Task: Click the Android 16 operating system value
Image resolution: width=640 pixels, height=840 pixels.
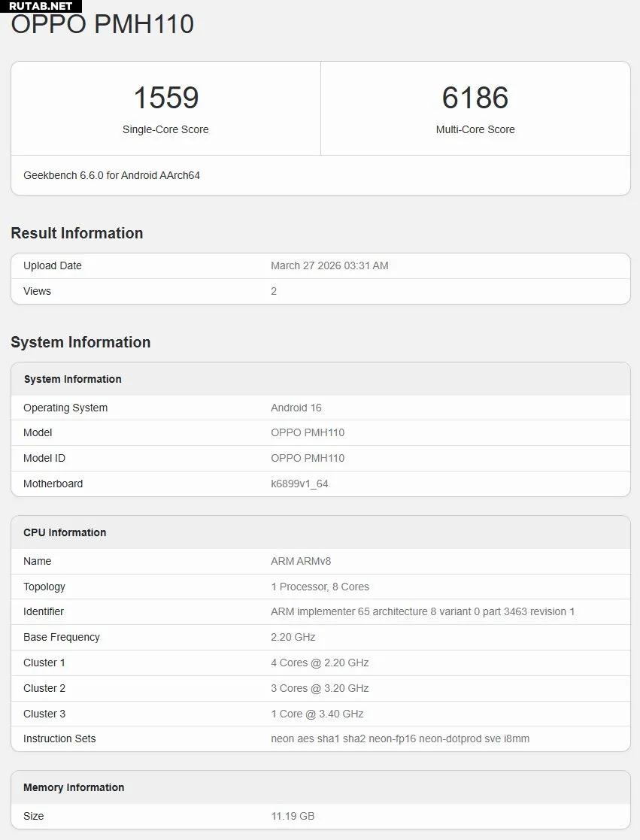Action: [296, 408]
